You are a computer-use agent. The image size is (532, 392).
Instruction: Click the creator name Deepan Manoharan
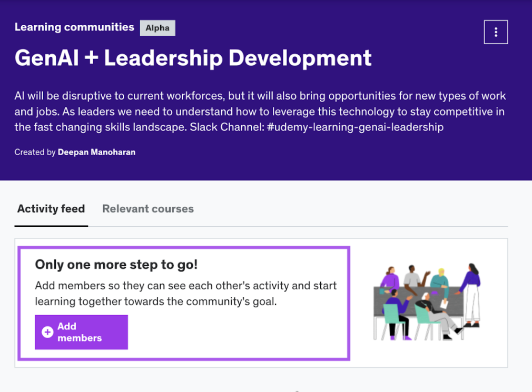tap(96, 152)
